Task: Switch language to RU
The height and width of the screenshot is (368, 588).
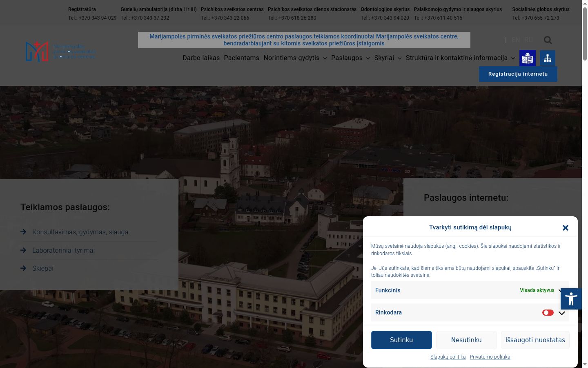Action: 528,40
